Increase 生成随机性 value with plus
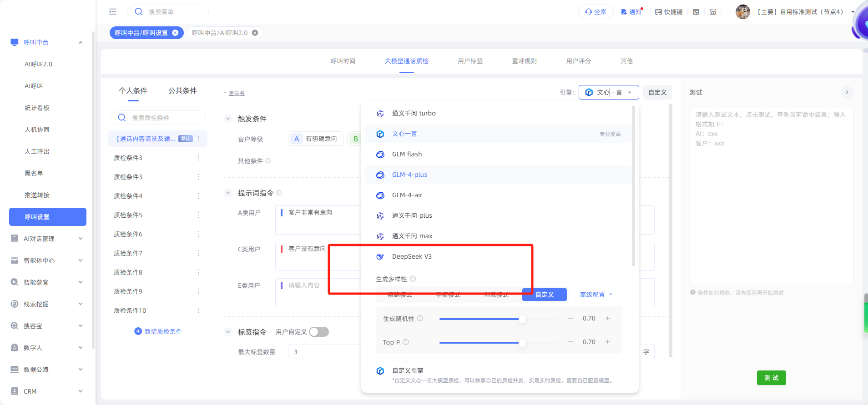Screen dimensions: 868x405 (608, 318)
